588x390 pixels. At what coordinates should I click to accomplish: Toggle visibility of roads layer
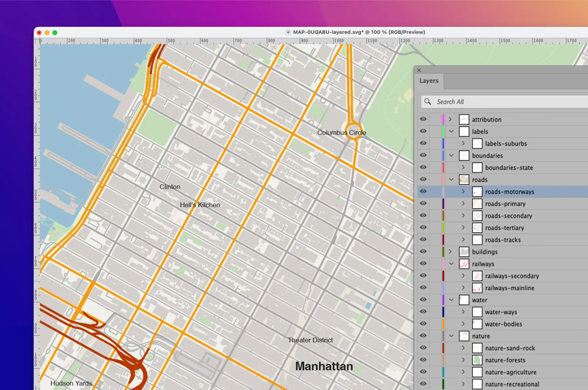[x=423, y=180]
